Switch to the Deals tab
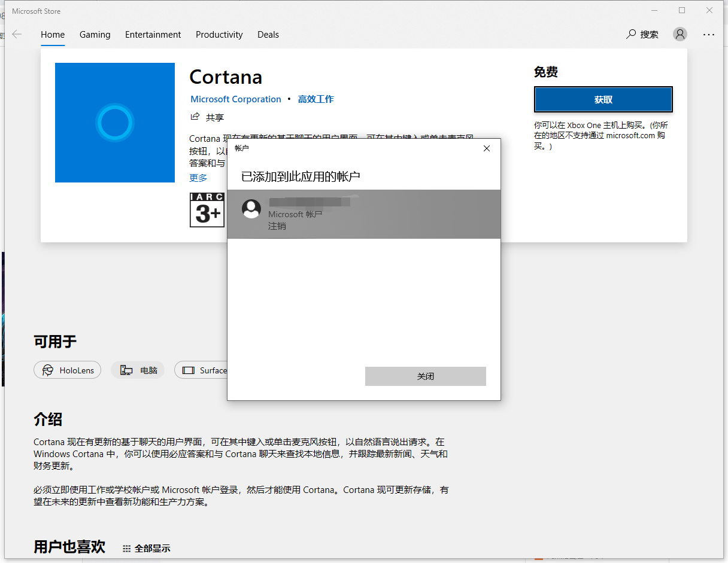Image resolution: width=728 pixels, height=563 pixels. [x=268, y=34]
